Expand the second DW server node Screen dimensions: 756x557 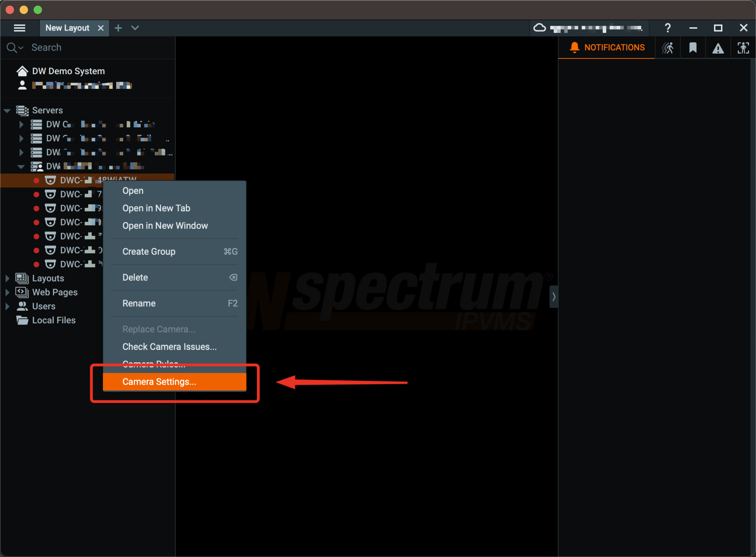pyautogui.click(x=21, y=138)
